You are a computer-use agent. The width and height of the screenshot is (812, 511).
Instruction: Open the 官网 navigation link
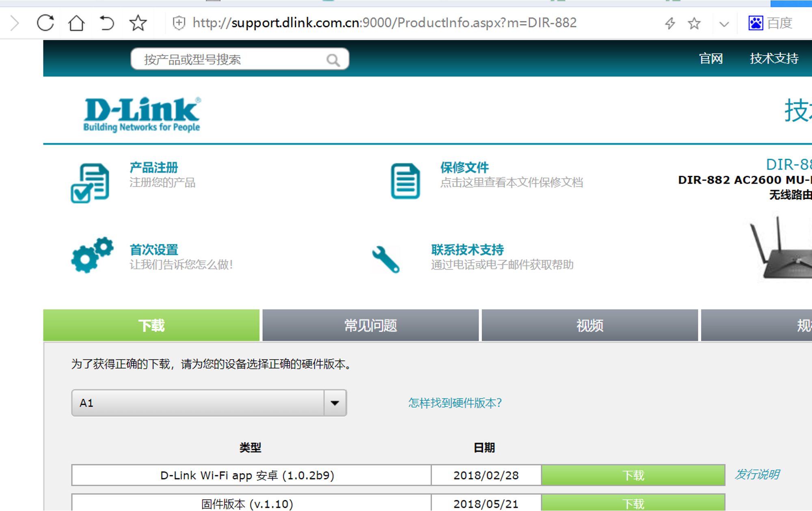click(711, 58)
